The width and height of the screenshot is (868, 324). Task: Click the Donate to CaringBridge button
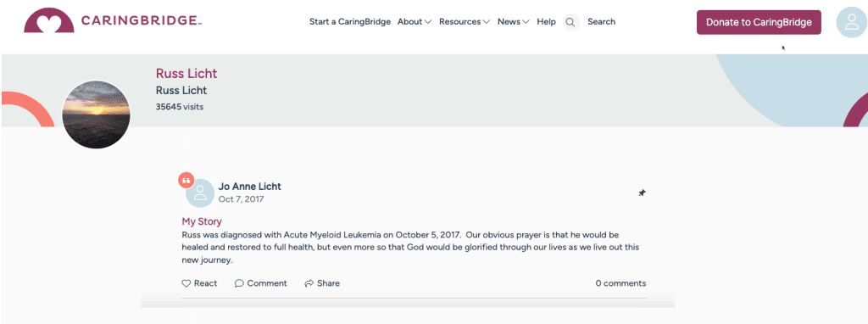coord(759,22)
